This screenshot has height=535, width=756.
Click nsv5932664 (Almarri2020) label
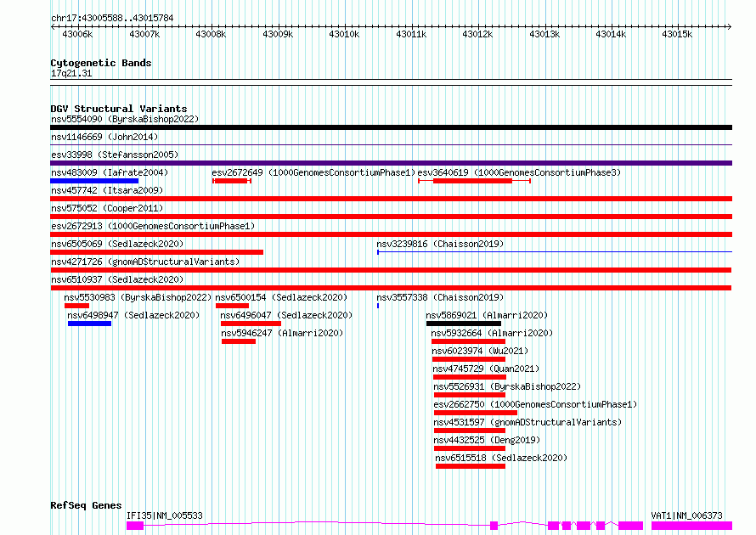492,333
